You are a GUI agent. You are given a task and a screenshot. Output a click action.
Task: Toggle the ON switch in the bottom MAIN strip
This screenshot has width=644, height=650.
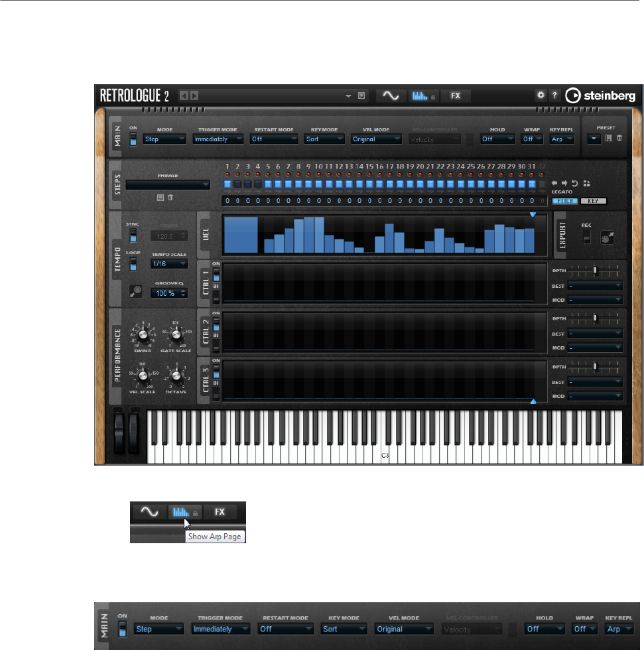122,629
